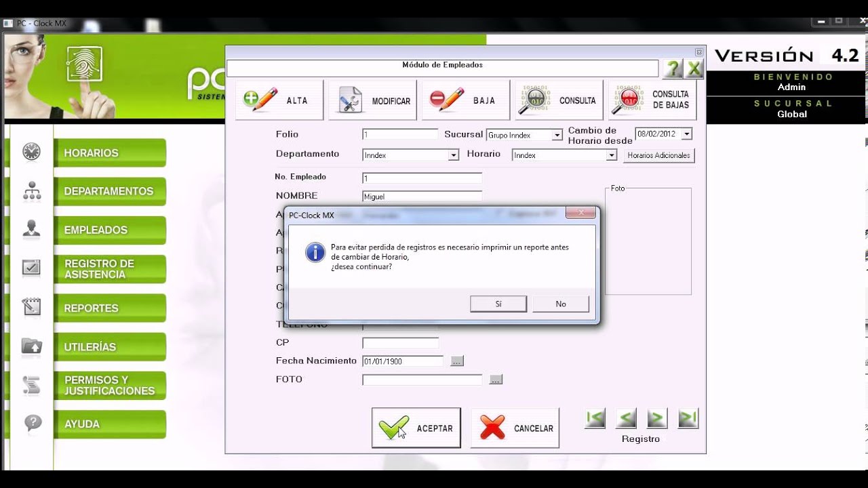868x488 pixels.
Task: Open the EMPLEADOS menu
Action: [110, 230]
